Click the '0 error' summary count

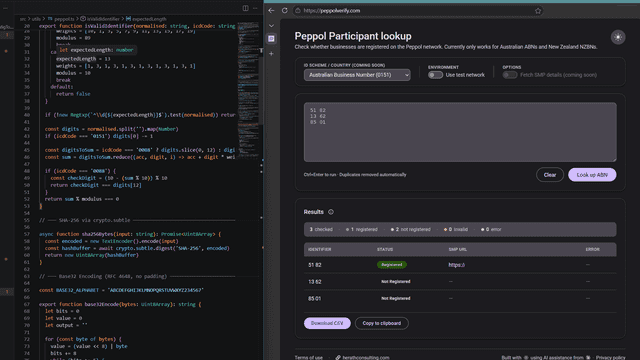[x=491, y=229]
